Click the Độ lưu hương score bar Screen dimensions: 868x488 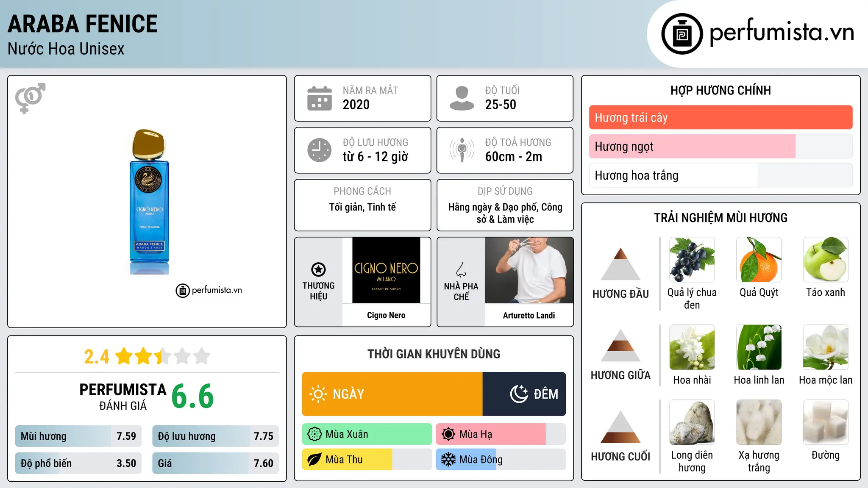pyautogui.click(x=215, y=436)
